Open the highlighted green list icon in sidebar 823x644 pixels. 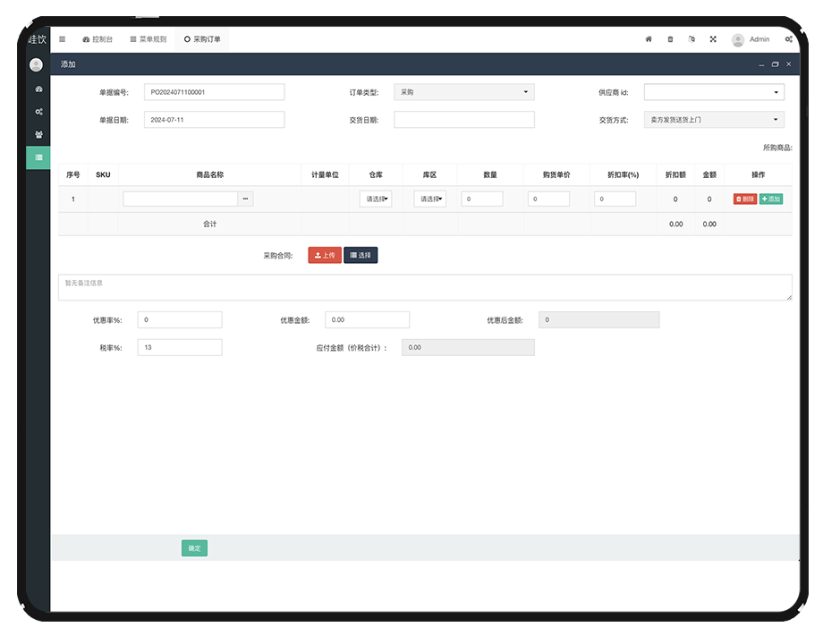38,157
